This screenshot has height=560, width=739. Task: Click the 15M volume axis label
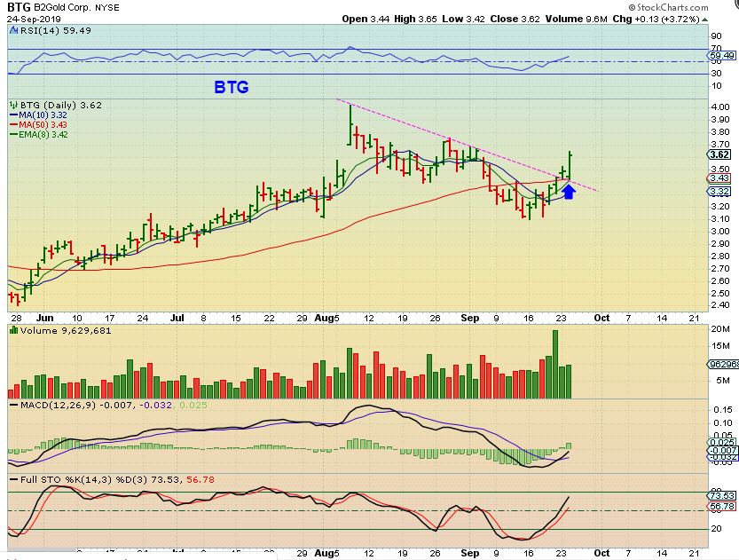pos(720,346)
